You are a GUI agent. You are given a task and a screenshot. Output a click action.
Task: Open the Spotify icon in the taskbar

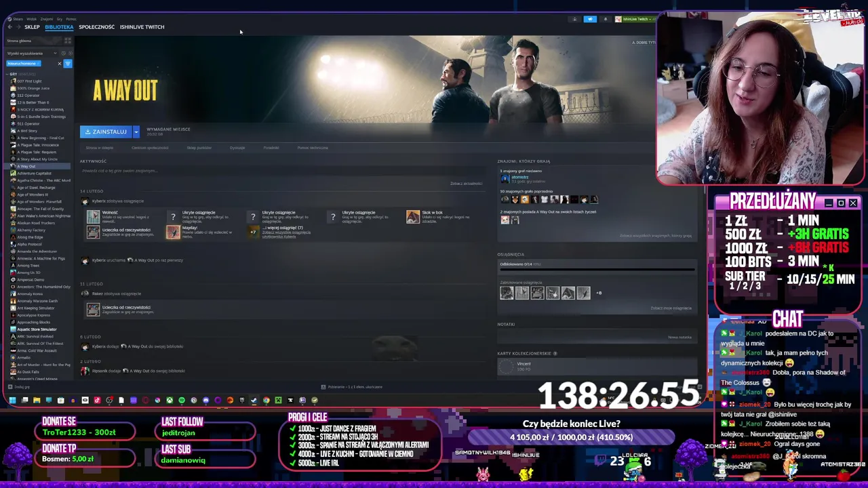point(182,401)
